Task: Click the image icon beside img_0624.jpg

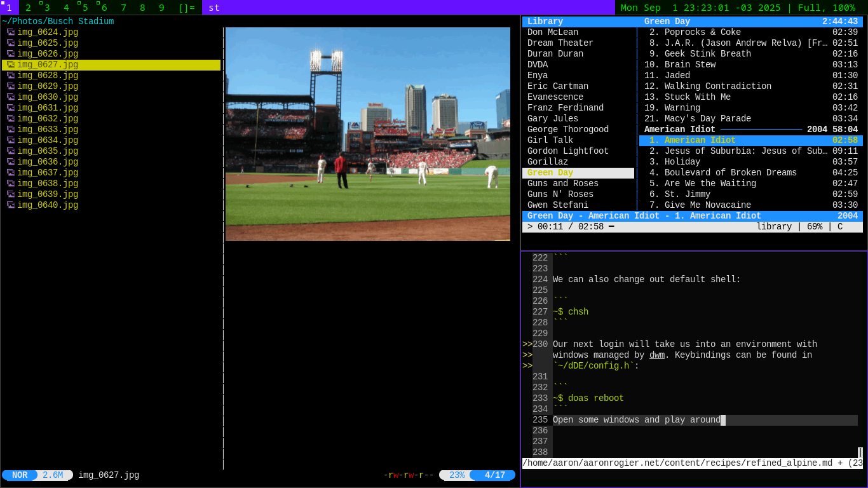Action: pos(11,32)
